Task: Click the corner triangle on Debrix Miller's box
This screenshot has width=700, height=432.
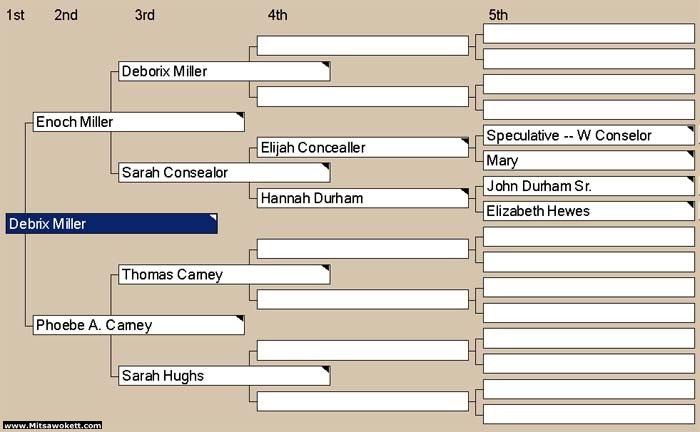Action: (x=214, y=217)
